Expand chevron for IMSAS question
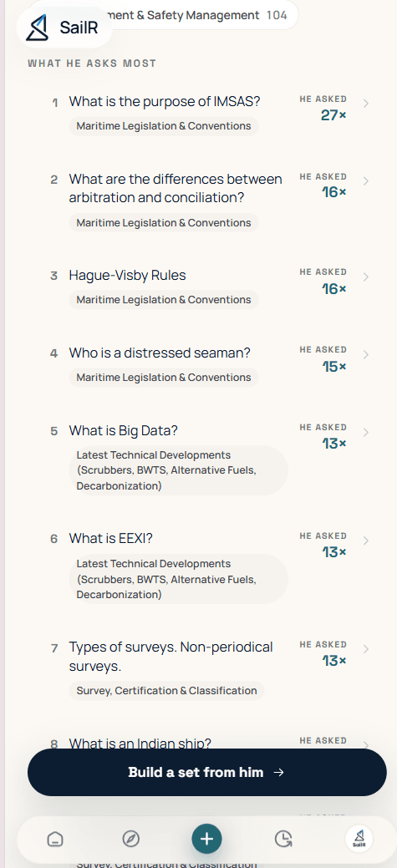 point(365,103)
